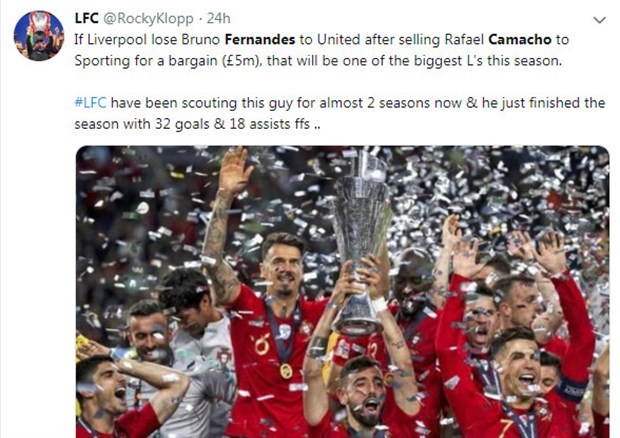The width and height of the screenshot is (620, 438).
Task: Click the LFC profile avatar picture
Action: 39,36
